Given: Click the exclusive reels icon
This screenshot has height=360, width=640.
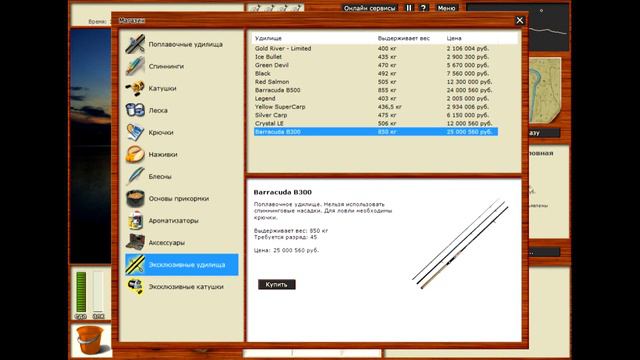Looking at the screenshot, I should [135, 287].
